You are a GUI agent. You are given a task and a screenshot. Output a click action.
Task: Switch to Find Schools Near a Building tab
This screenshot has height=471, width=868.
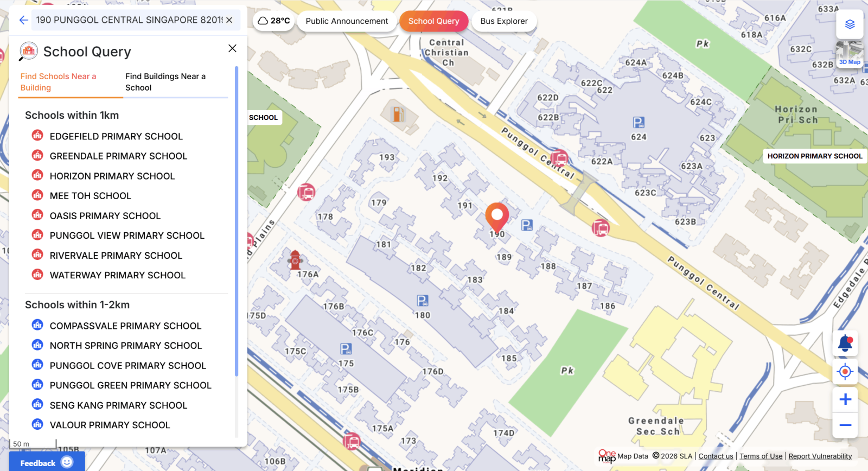pos(71,82)
